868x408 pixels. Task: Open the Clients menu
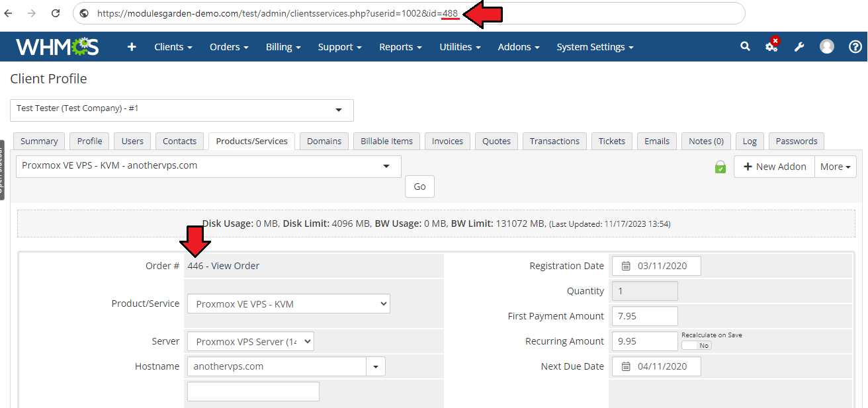tap(173, 47)
